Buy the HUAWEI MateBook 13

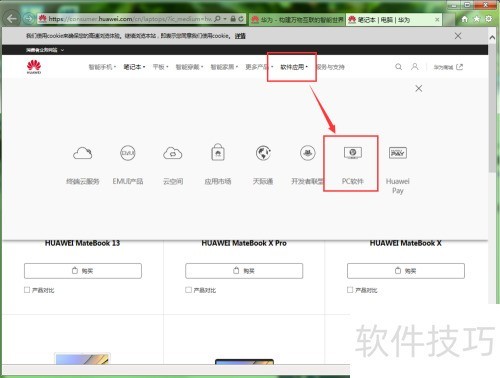click(83, 271)
